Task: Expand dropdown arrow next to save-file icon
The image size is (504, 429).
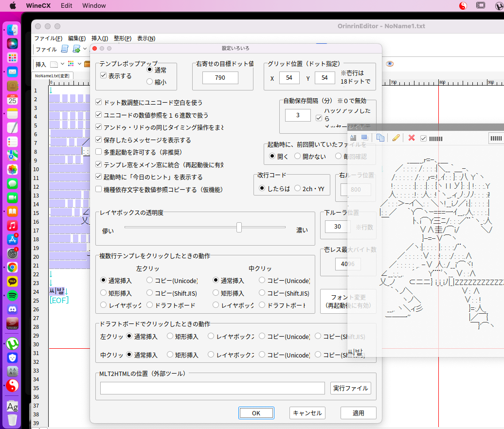Action: (85, 49)
